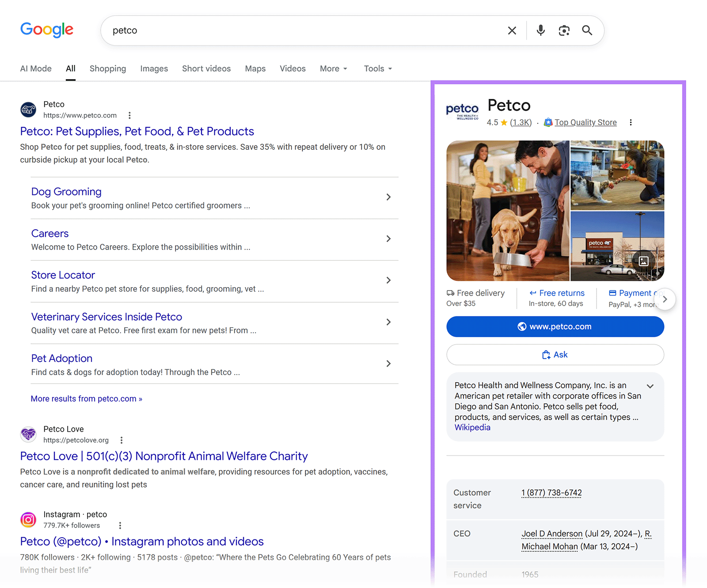Open the Pet Adoption sitelink title
707x588 pixels.
point(62,358)
